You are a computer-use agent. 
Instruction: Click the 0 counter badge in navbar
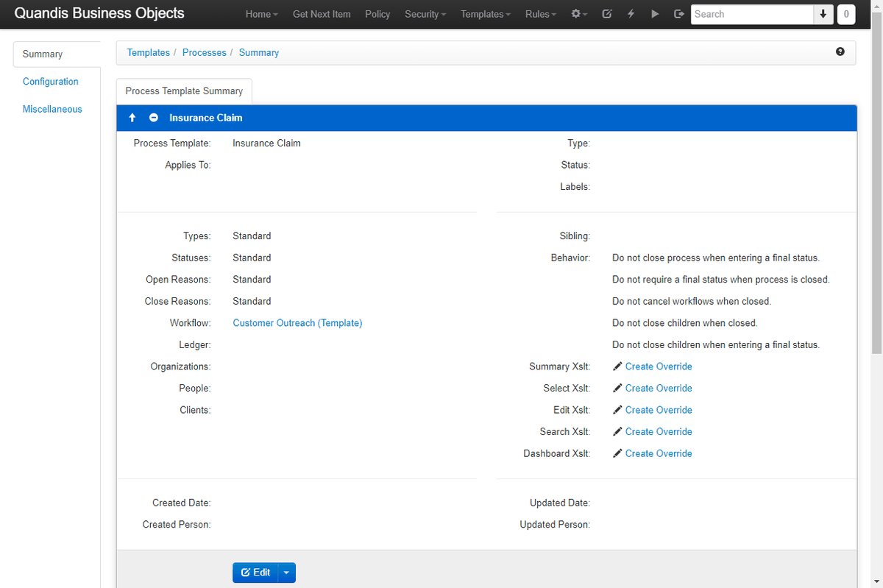846,14
